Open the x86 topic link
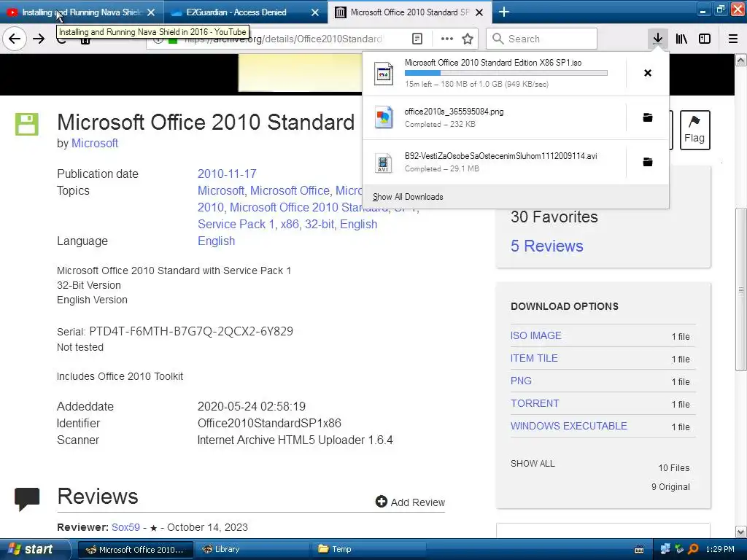 pyautogui.click(x=290, y=224)
